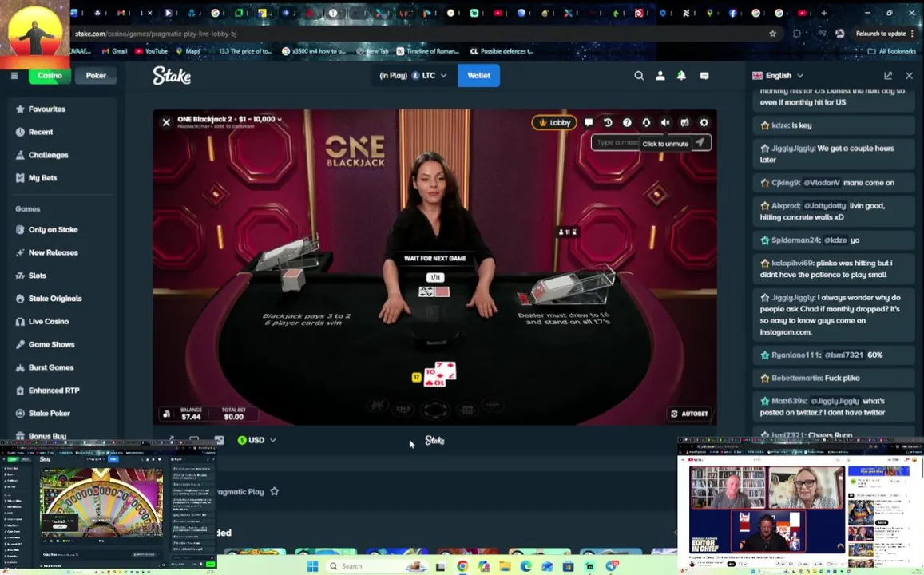
Task: Send the in-game chat message
Action: tap(700, 143)
